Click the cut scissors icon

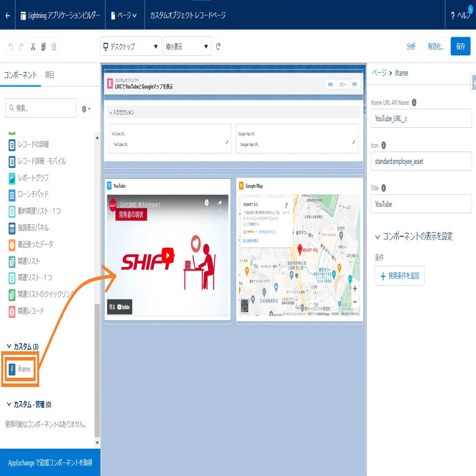pos(33,47)
